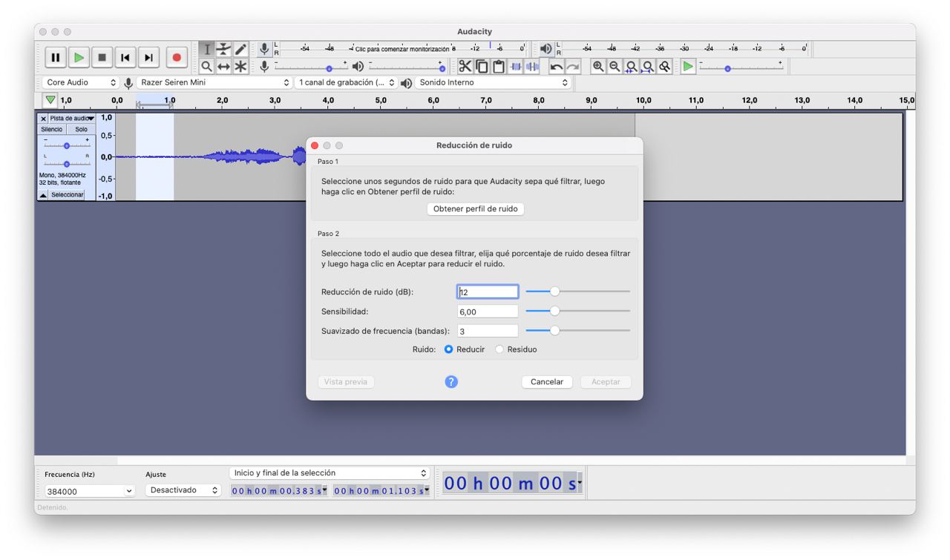Screen dimensions: 950x560
Task: Click the selection end time field
Action: tap(381, 491)
